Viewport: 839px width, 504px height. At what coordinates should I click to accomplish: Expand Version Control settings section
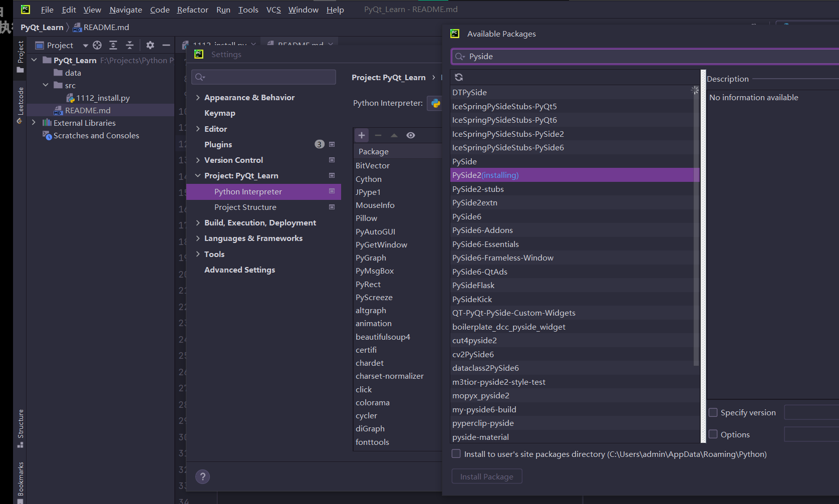[198, 160]
